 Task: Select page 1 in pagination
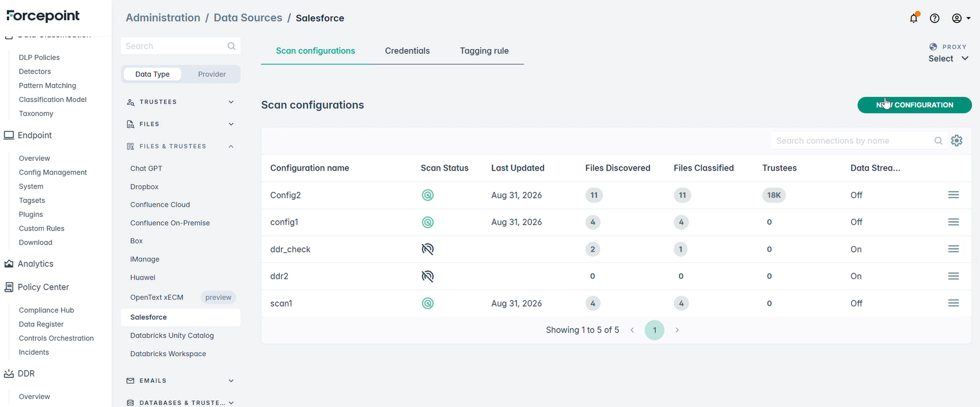(x=655, y=330)
